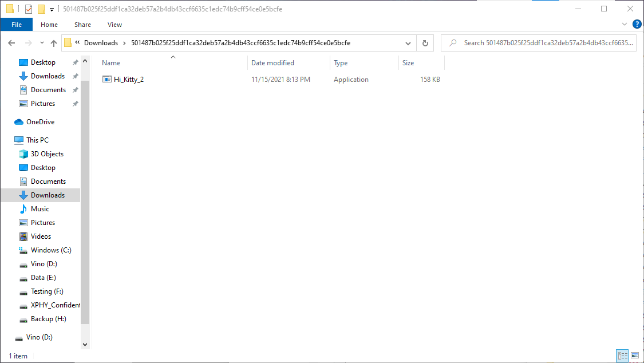Switch to large icons view
The height and width of the screenshot is (363, 644).
tap(635, 356)
